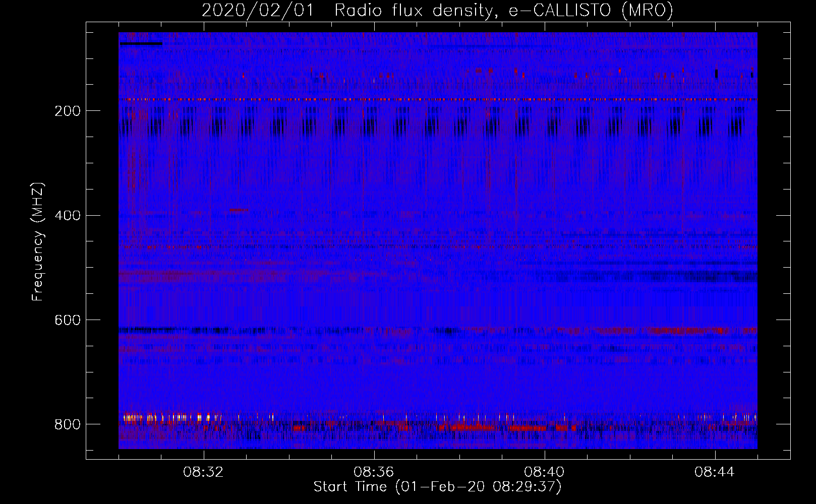
Task: Click the 200 frequency tick label
Action: (68, 111)
